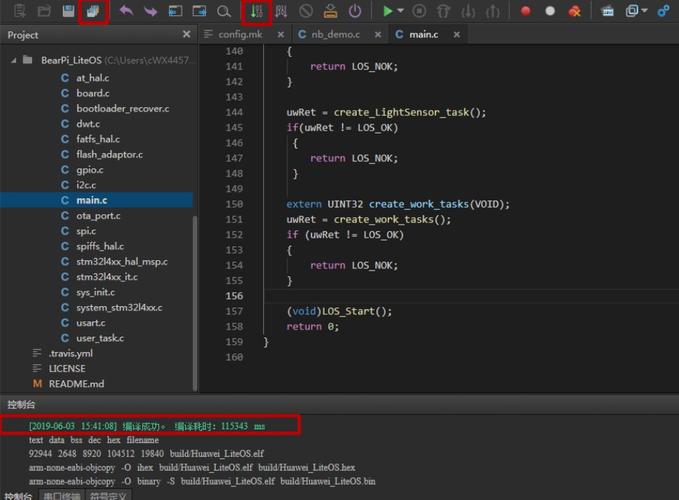The image size is (679, 500).
Task: Start debugging with the green play icon
Action: click(x=388, y=11)
